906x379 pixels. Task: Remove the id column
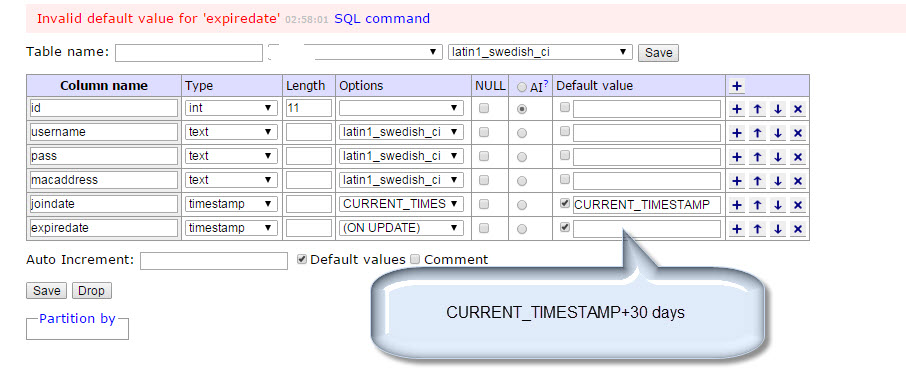(798, 109)
